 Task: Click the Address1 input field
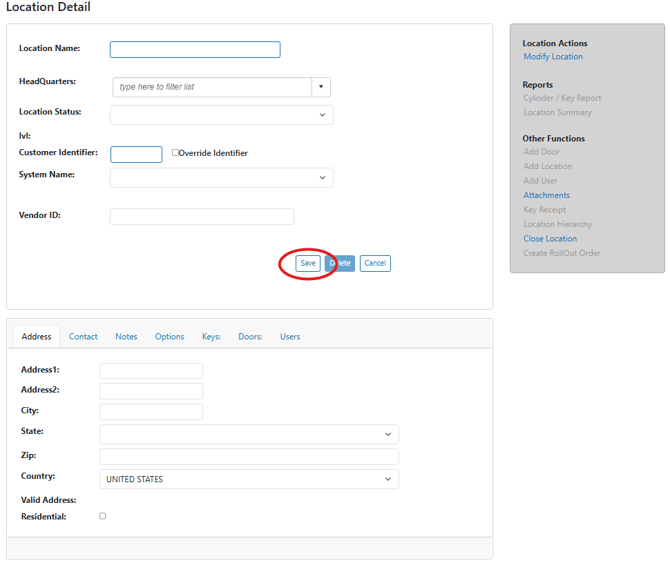point(151,371)
